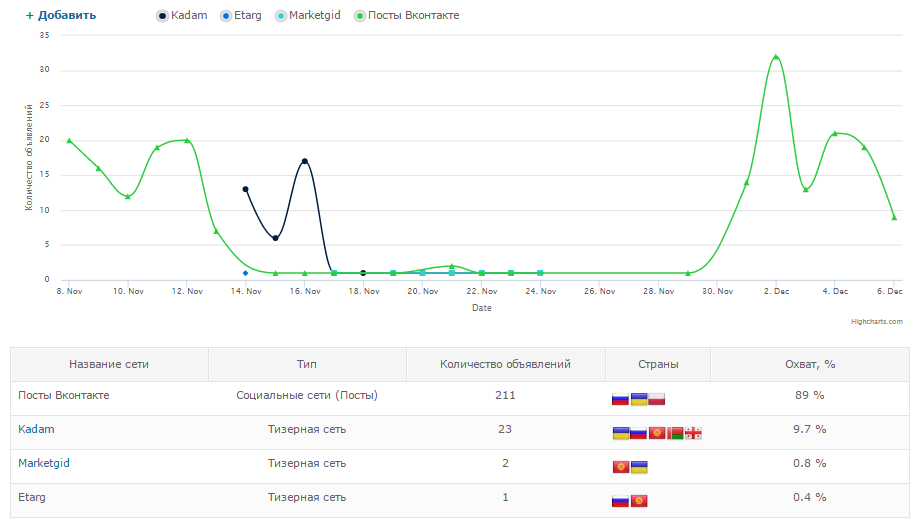
Task: Click the green point on 12. Nov
Action: pyautogui.click(x=187, y=141)
